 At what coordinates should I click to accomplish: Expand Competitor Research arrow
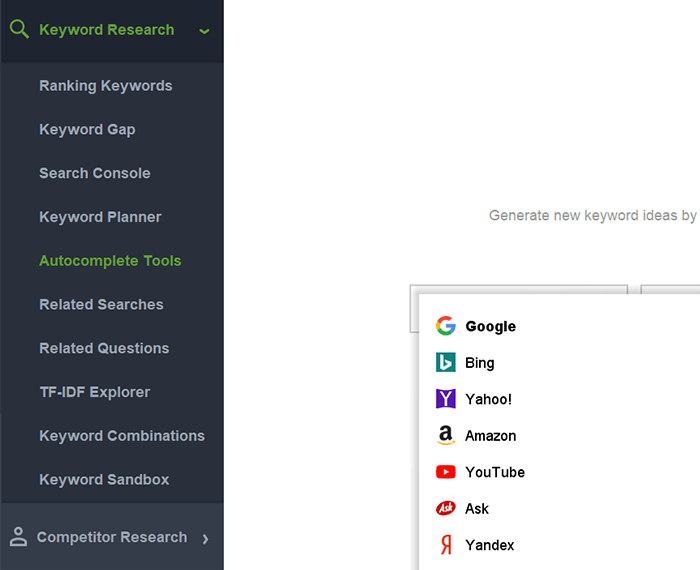205,539
